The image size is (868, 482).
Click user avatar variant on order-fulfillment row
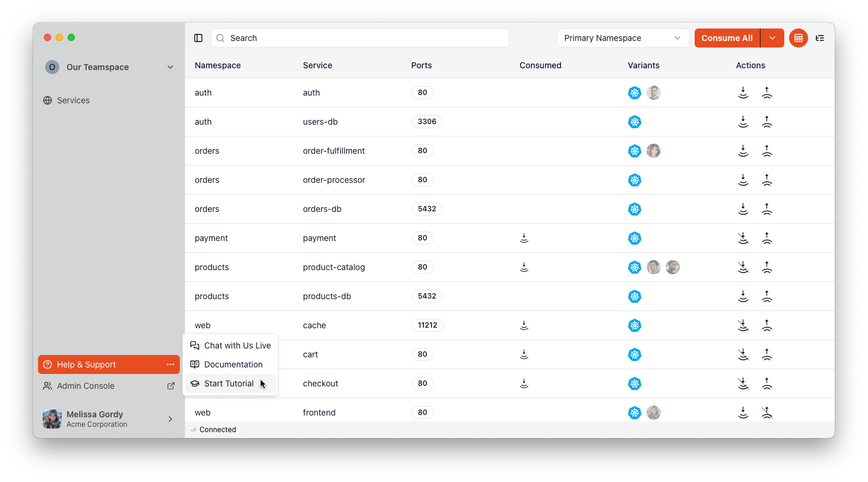click(x=654, y=151)
